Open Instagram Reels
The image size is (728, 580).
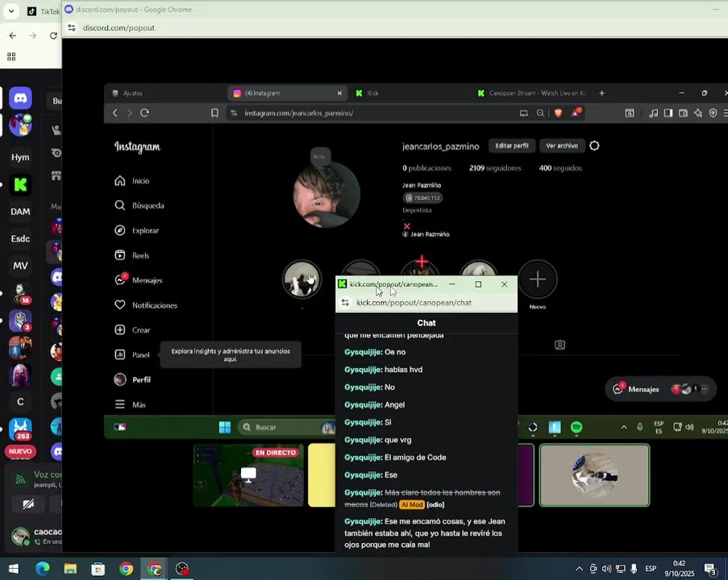click(x=132, y=255)
